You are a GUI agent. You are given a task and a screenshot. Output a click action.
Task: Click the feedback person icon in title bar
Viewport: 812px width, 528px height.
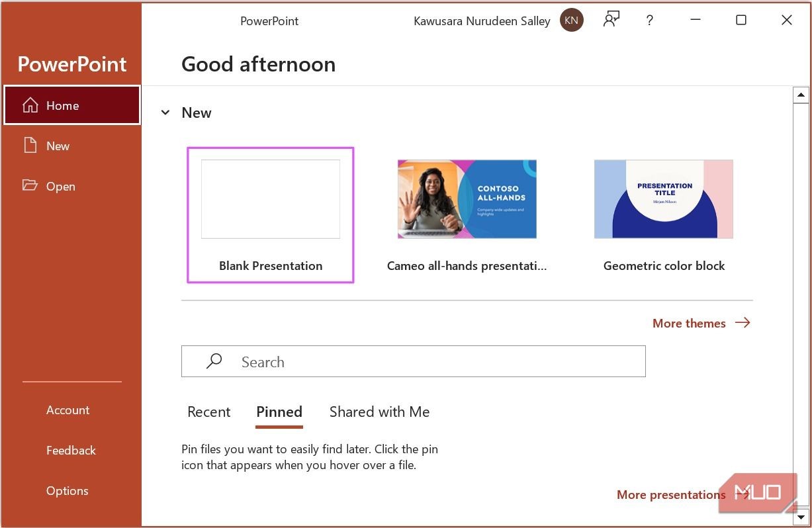tap(611, 21)
